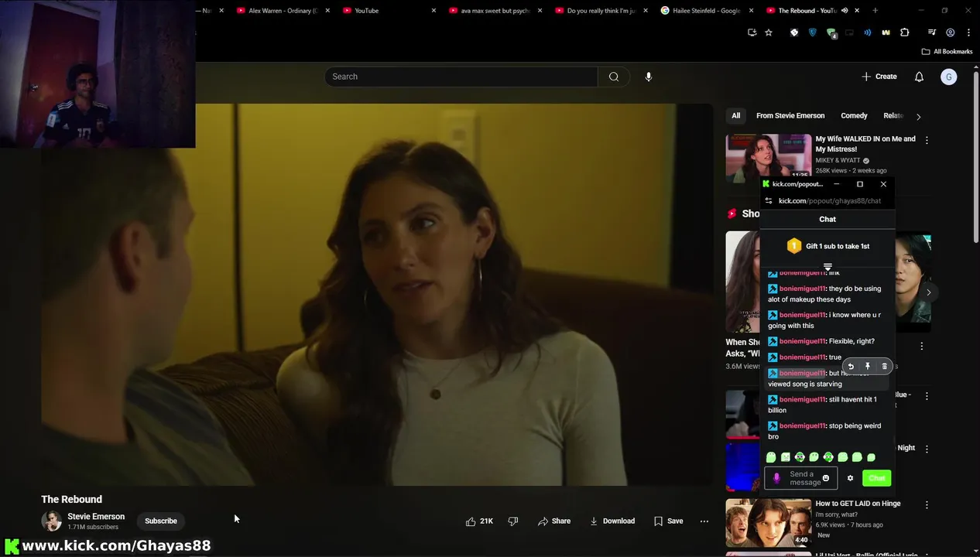
Task: Open the My Wife WALKED IN video thumbnail
Action: [x=769, y=158]
